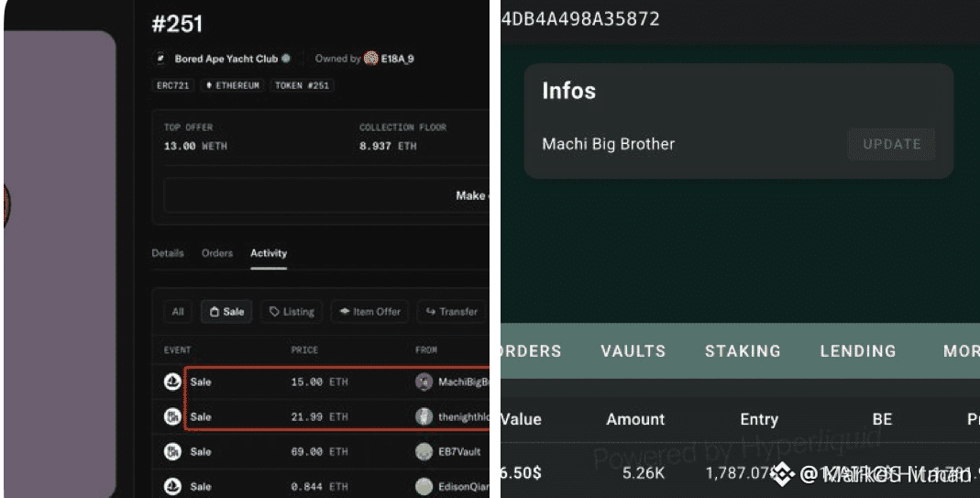Select the All activity filter
The height and width of the screenshot is (498, 980).
[178, 312]
